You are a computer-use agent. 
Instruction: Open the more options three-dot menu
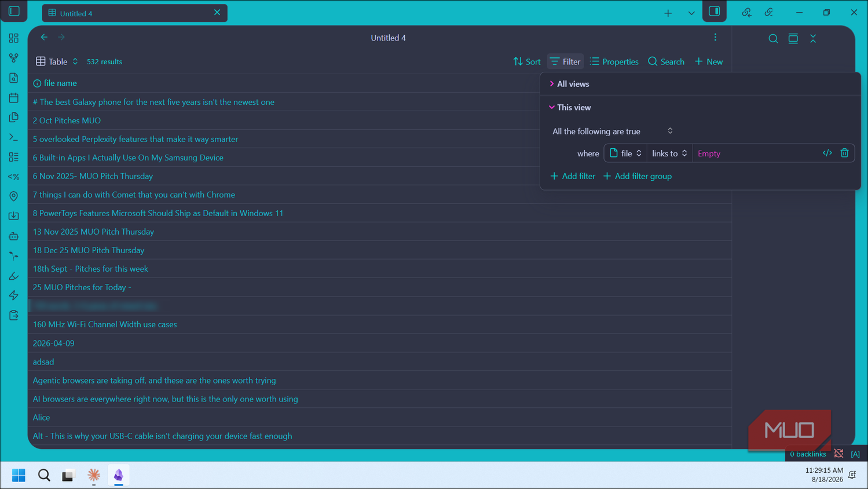(715, 37)
